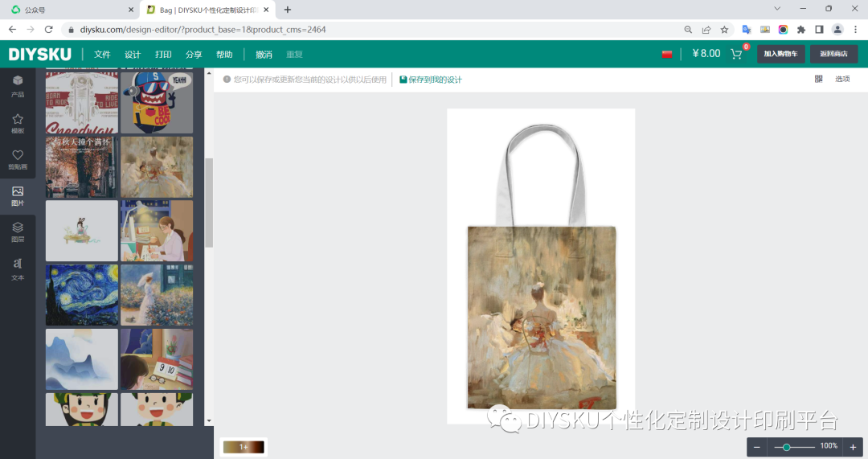Open the 打印 (Print) menu
The width and height of the screenshot is (868, 459).
(x=163, y=55)
